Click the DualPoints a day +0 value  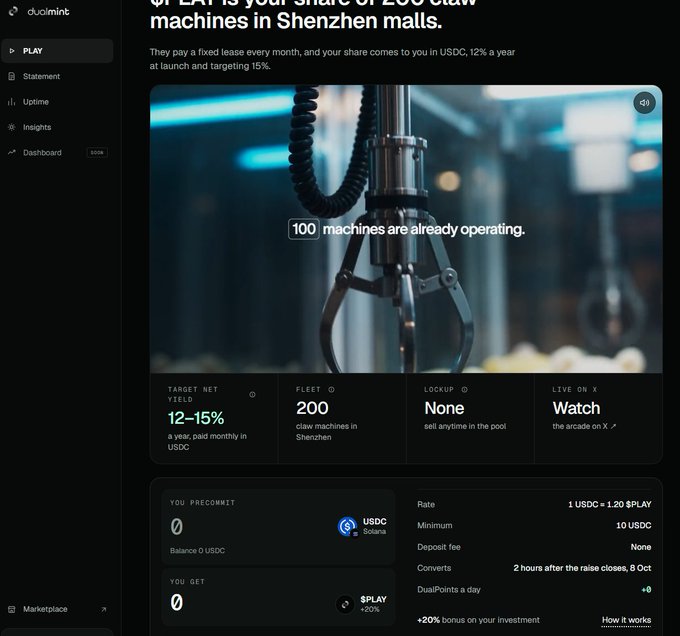pos(646,590)
